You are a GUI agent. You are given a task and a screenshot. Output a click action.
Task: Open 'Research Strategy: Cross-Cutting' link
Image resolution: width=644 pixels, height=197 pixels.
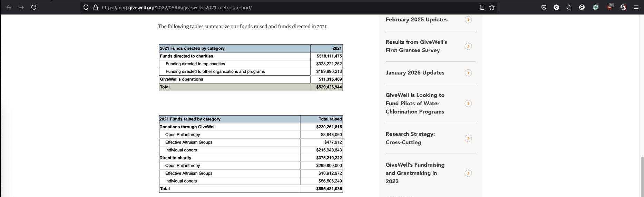410,138
